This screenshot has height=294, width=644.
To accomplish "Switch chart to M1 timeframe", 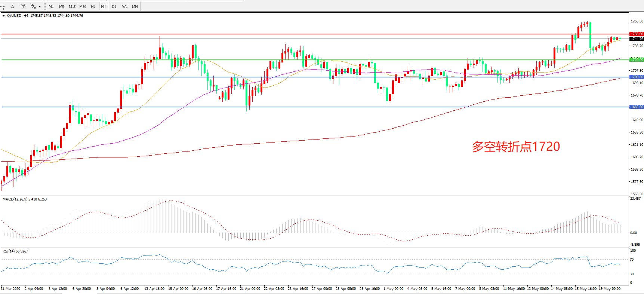I will tap(51, 6).
